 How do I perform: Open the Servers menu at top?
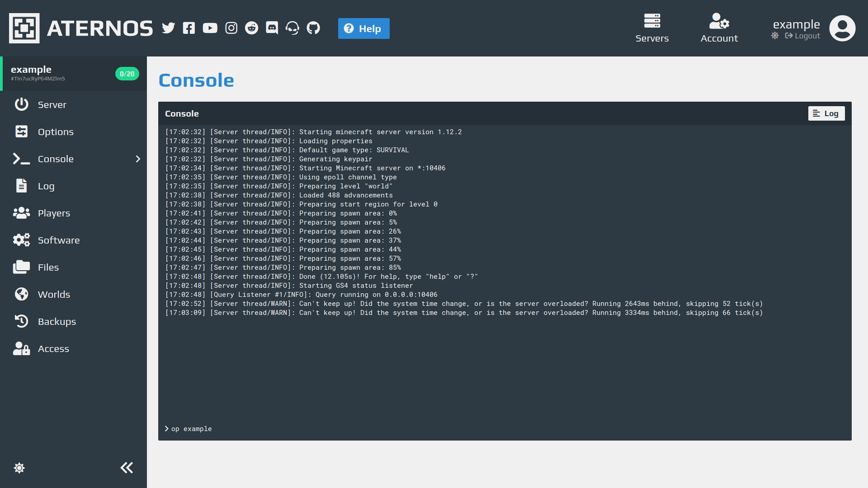(652, 28)
